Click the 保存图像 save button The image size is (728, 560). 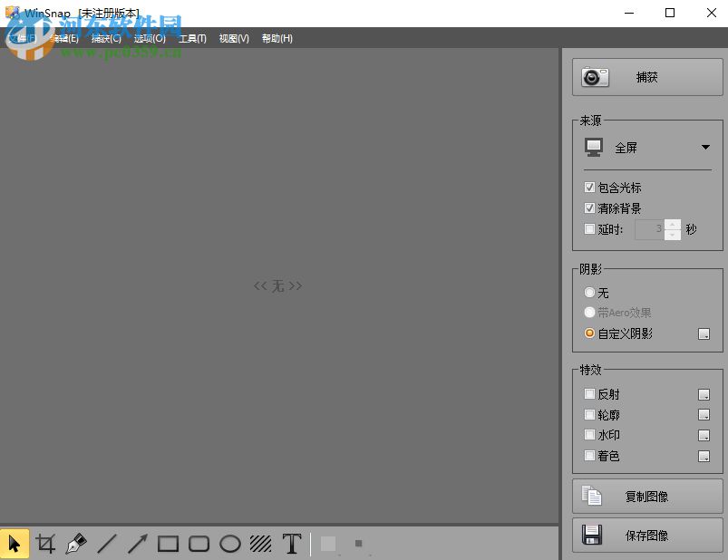(647, 536)
